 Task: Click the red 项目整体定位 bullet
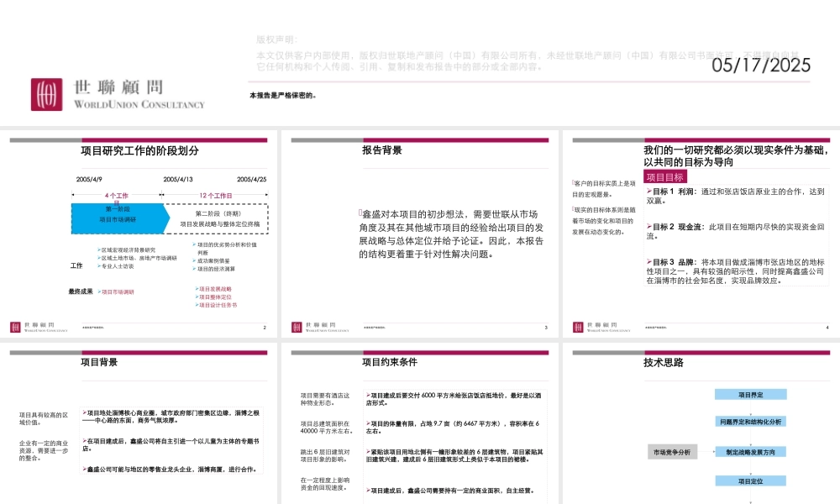coord(213,297)
